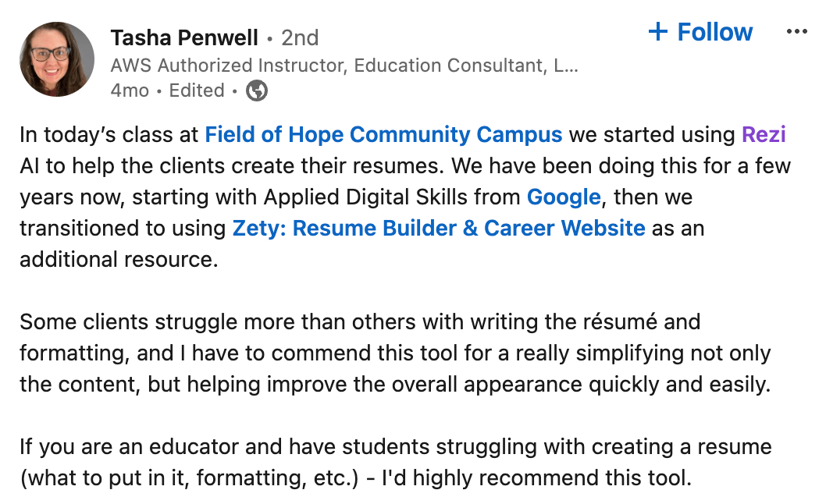Click the text 'additional resource.'
The width and height of the screenshot is (826, 504).
point(119,260)
